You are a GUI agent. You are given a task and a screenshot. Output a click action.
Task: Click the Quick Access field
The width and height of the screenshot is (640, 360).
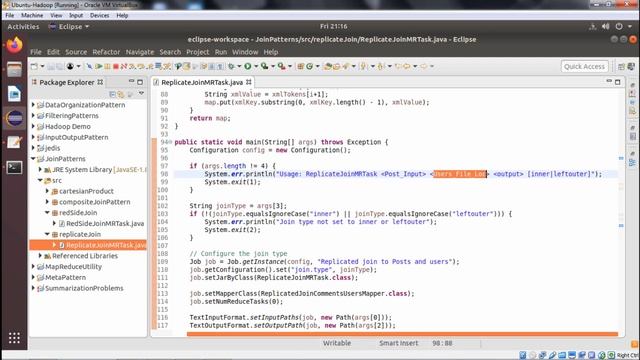[584, 66]
